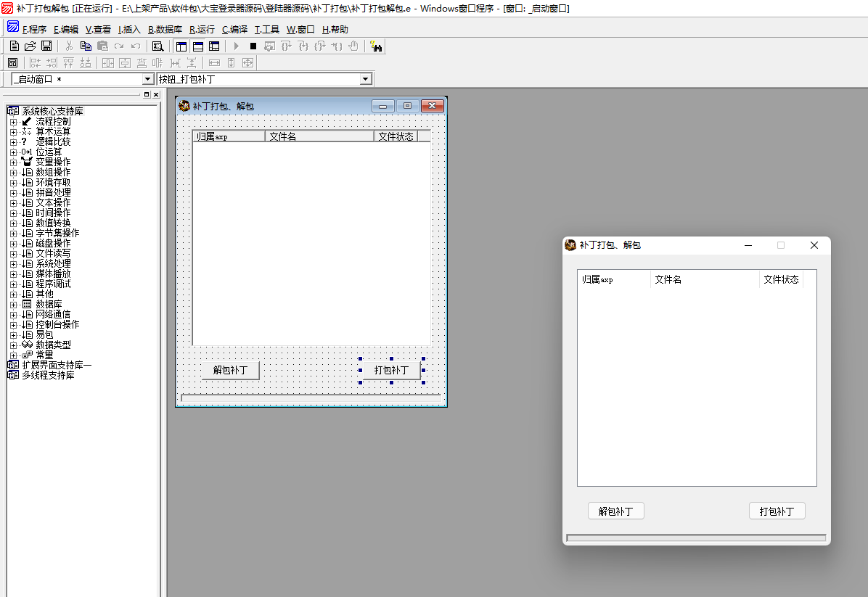Viewport: 868px width, 597px height.
Task: Click the Open folder toolbar icon
Action: click(x=30, y=46)
